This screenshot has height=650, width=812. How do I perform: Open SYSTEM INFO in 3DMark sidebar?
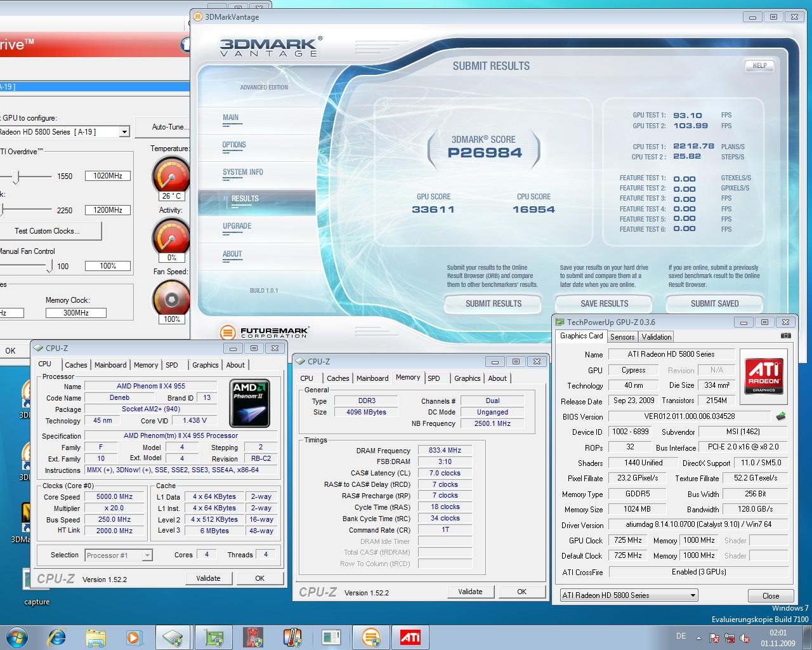tap(243, 172)
